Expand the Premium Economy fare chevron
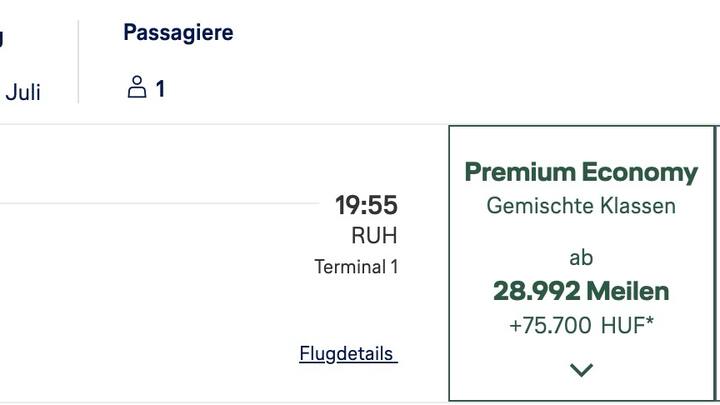Viewport: 720px width, 405px height. click(x=581, y=370)
